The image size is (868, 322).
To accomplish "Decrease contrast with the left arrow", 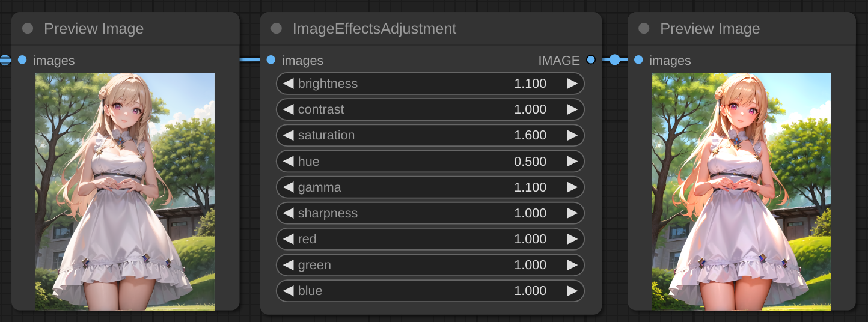I will pyautogui.click(x=288, y=109).
